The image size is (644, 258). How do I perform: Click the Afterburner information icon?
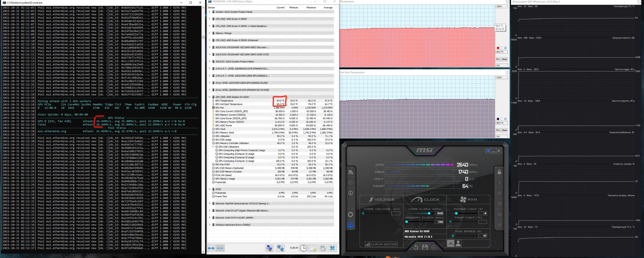tap(350, 193)
